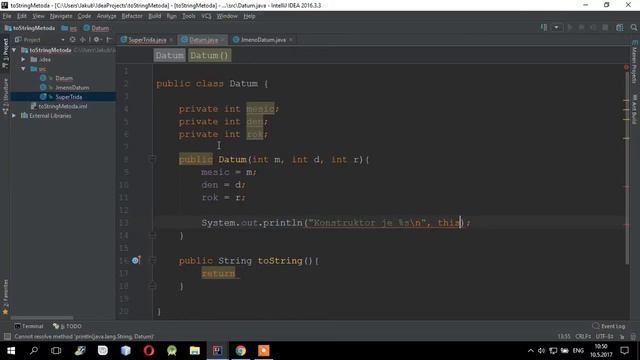
Task: Select Datum class in project tree
Action: pos(64,78)
